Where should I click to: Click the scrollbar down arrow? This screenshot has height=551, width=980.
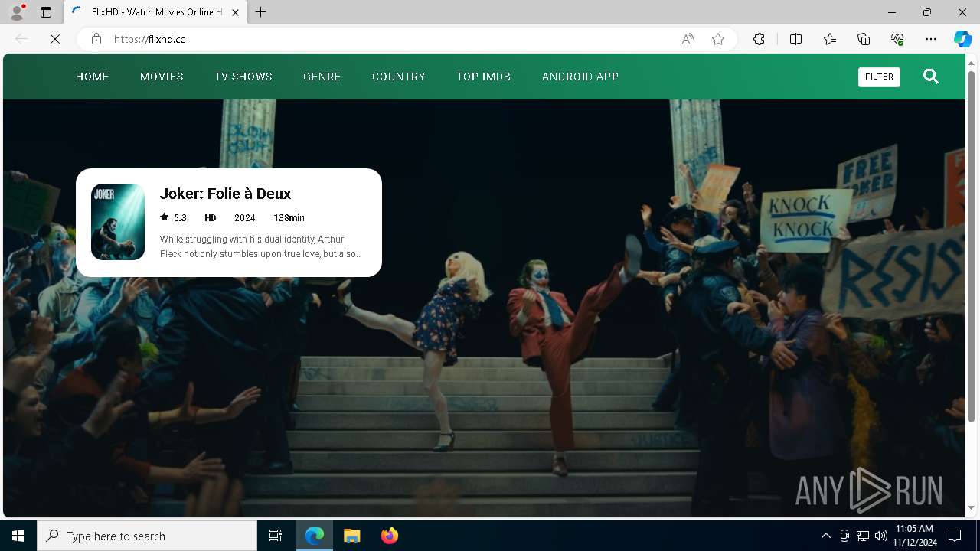(972, 507)
